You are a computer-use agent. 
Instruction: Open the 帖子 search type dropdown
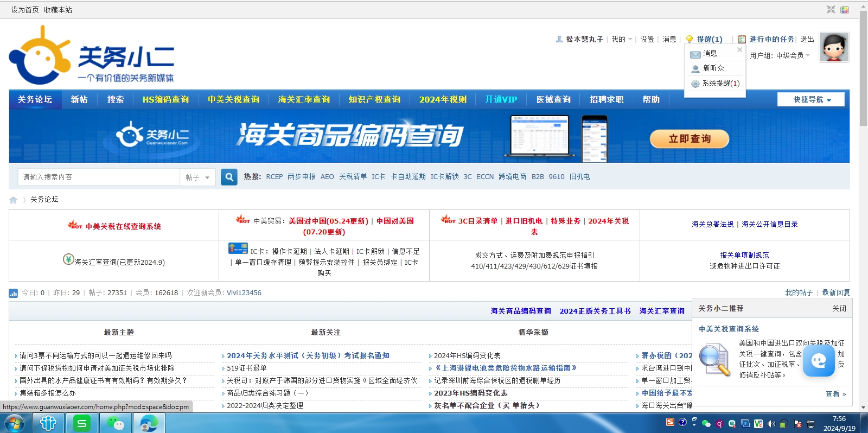pyautogui.click(x=197, y=177)
